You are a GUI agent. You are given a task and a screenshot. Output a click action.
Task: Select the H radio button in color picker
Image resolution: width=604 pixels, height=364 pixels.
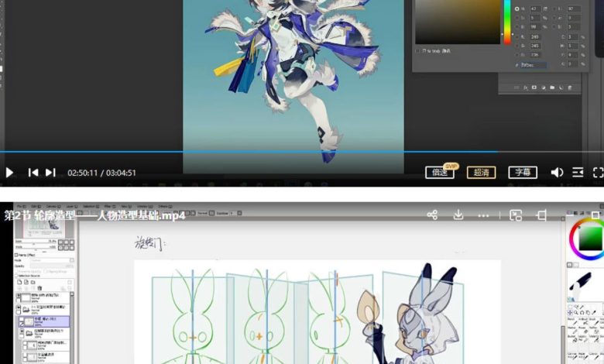(x=517, y=9)
